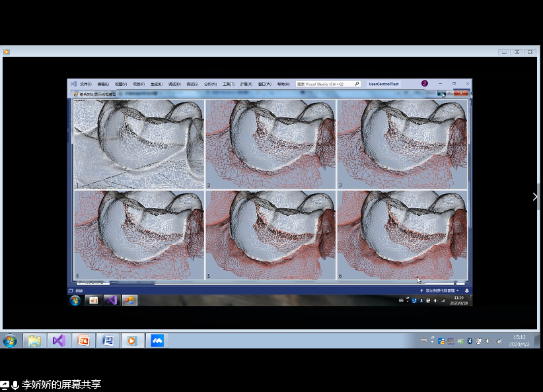Click the PowerPoint icon in the outer taskbar
Viewport: 543px width, 392px height.
(x=83, y=341)
